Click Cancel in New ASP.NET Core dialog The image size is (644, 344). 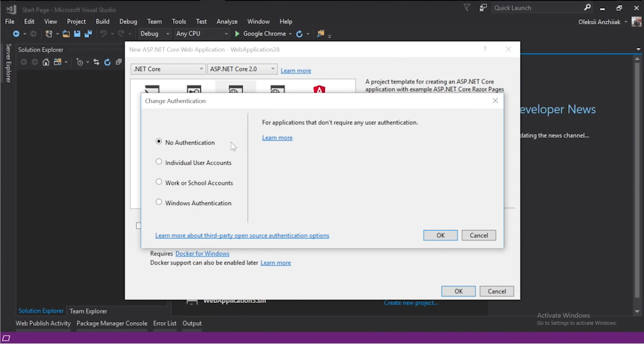point(497,291)
